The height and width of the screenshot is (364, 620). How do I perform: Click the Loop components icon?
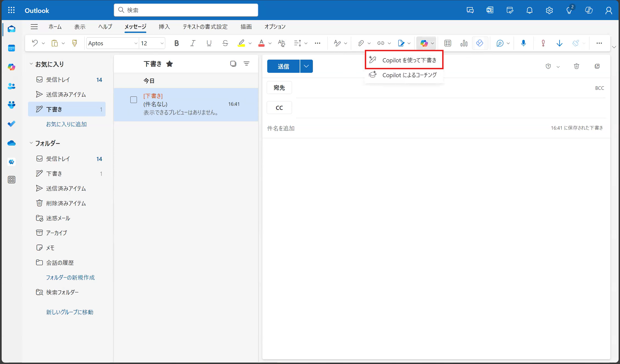[480, 43]
